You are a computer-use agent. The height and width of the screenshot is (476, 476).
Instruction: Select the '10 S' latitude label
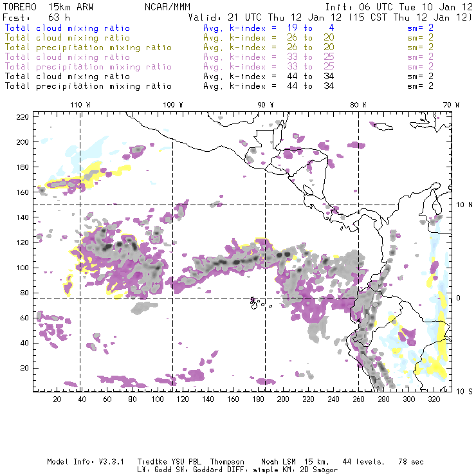(464, 391)
